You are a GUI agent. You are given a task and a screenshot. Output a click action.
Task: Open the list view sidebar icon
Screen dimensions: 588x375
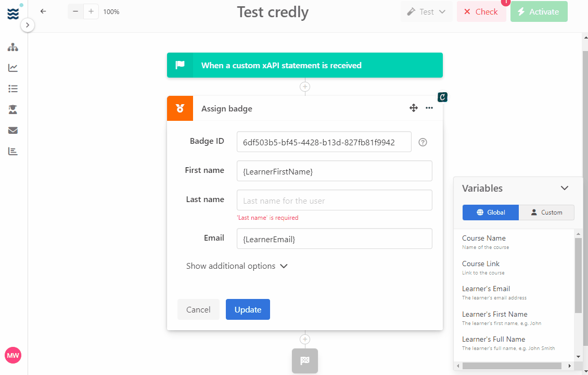[x=13, y=89]
